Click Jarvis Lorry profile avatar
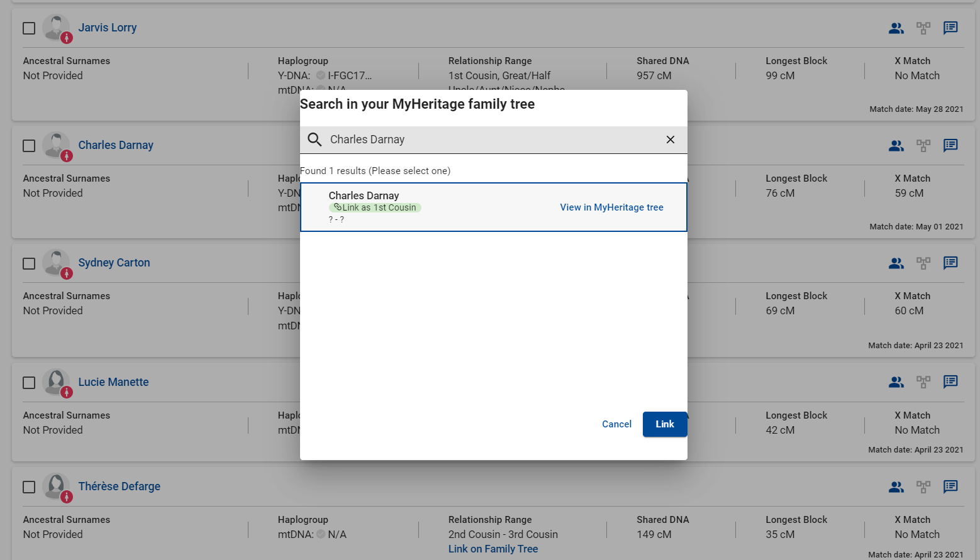This screenshot has width=980, height=560. point(57,28)
